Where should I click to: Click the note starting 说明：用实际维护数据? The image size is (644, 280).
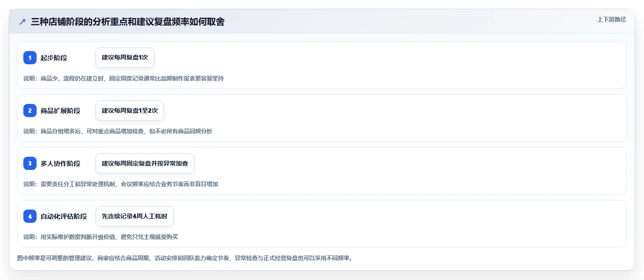click(100, 237)
